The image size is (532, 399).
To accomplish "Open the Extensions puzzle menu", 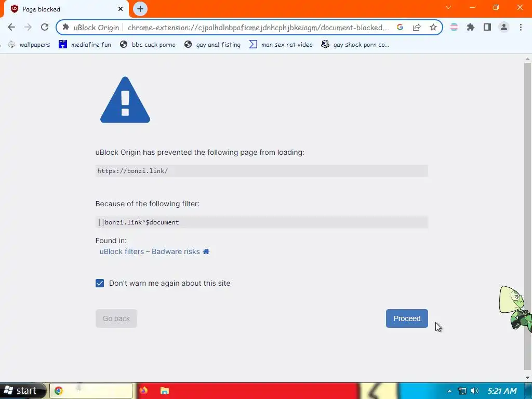I will 471,28.
